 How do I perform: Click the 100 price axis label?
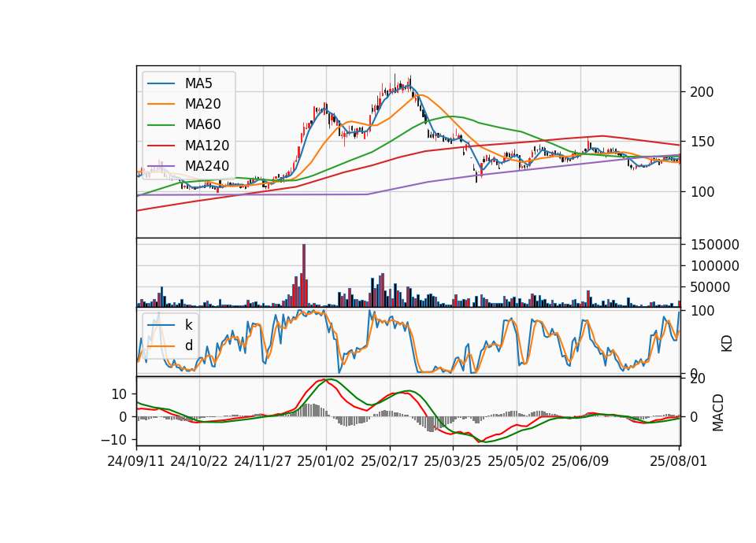[702, 192]
